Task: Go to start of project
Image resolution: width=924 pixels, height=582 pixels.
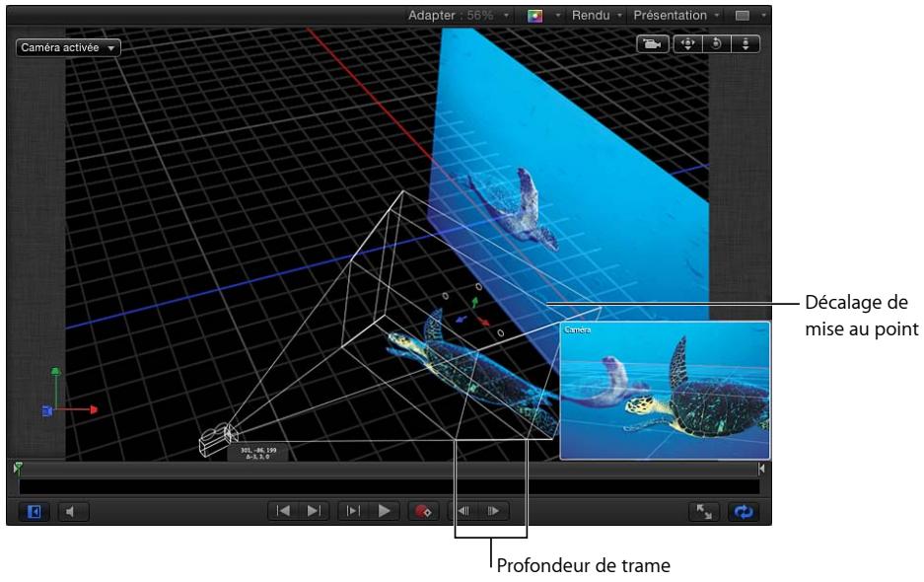Action: [x=283, y=511]
